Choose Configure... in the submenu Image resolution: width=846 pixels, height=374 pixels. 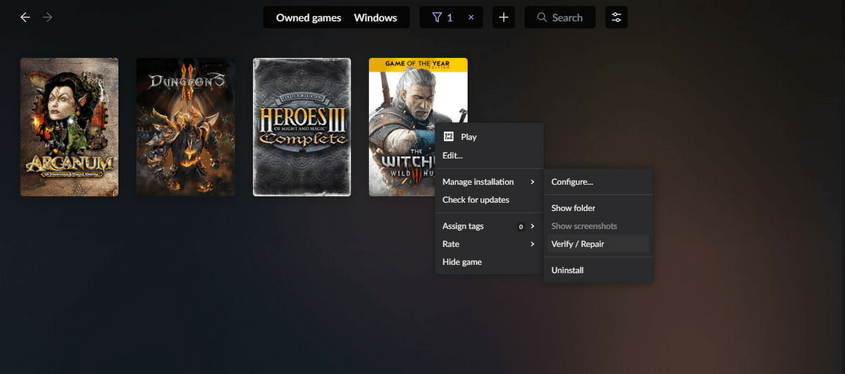coord(598,182)
